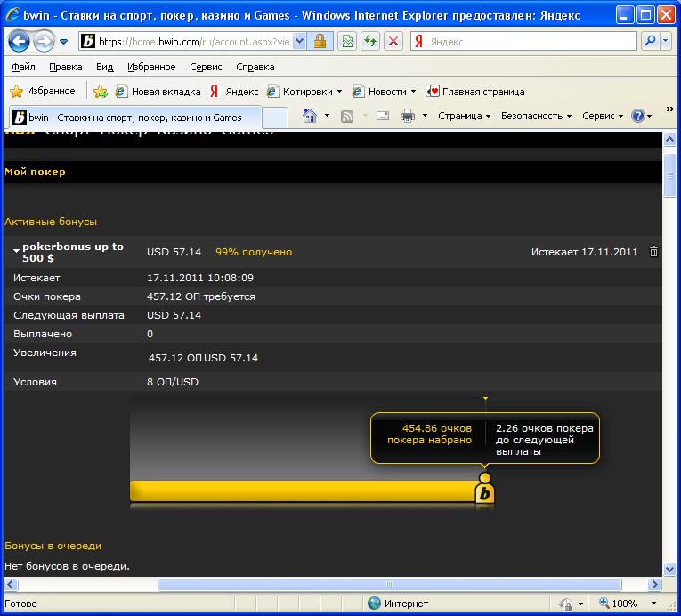Image resolution: width=681 pixels, height=616 pixels.
Task: Expand the Home button dropdown arrow
Action: (x=327, y=116)
